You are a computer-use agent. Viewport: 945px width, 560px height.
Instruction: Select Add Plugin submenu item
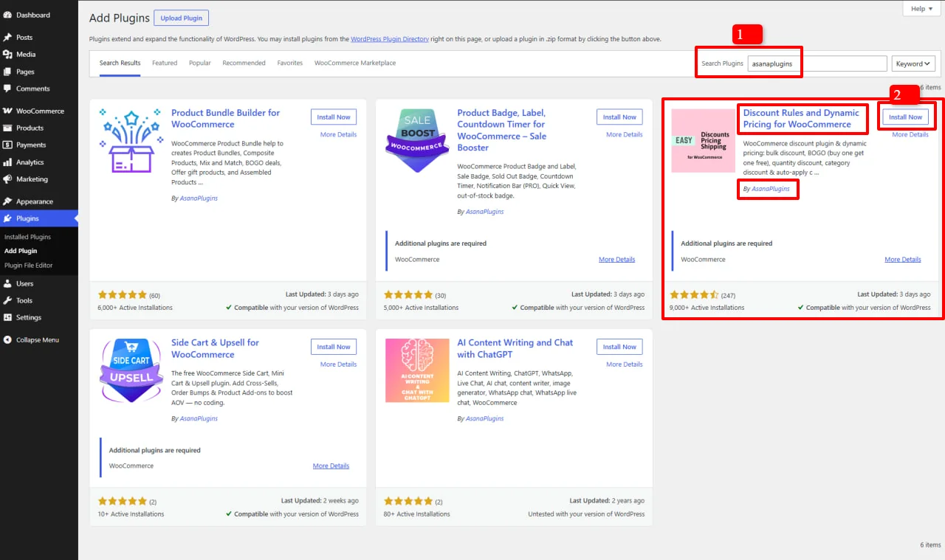[21, 251]
